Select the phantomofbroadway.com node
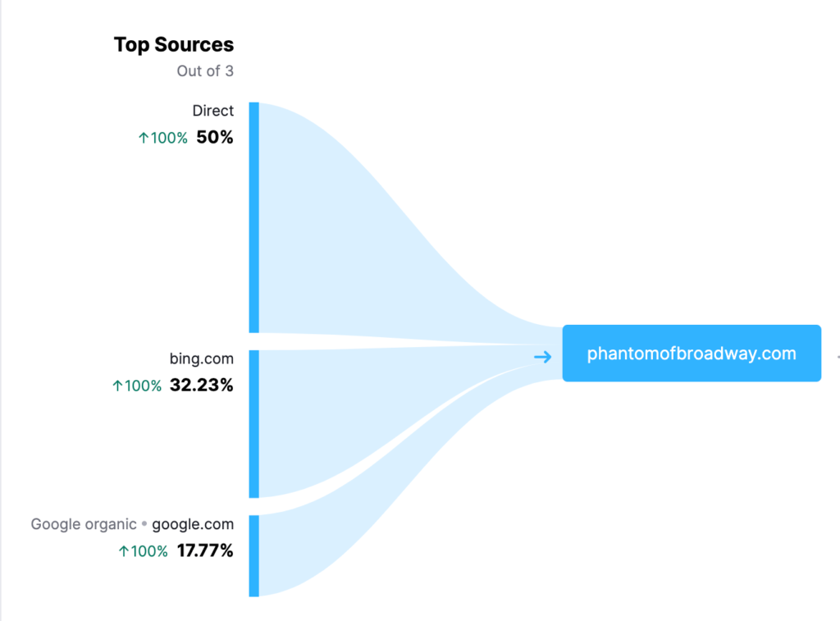This screenshot has height=621, width=840. point(692,353)
